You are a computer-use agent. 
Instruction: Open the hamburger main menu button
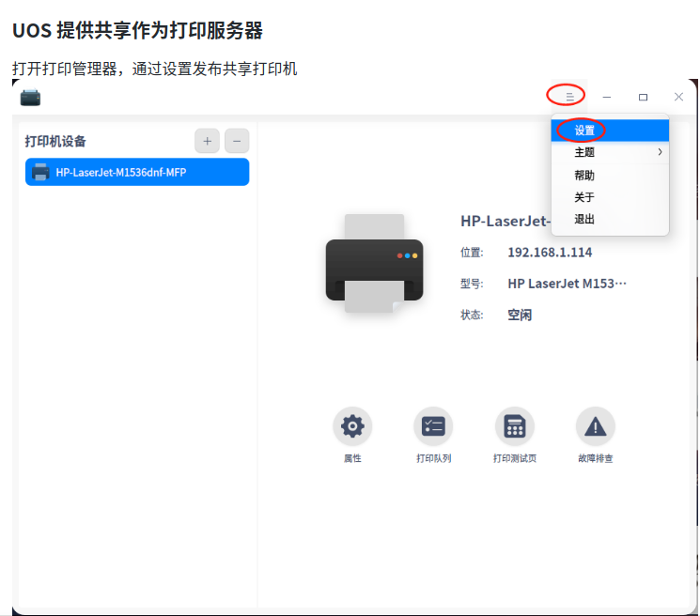coord(569,97)
